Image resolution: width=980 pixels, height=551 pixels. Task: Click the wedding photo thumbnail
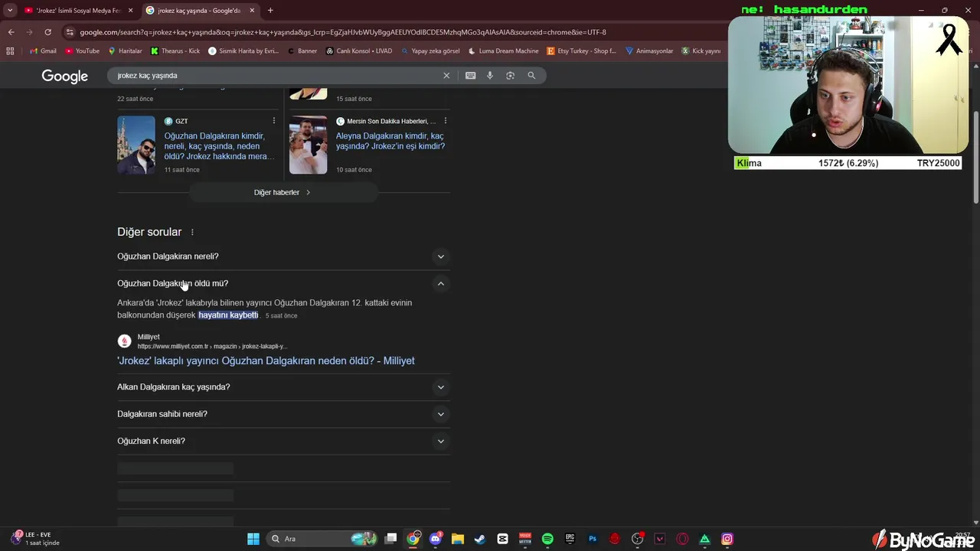308,145
